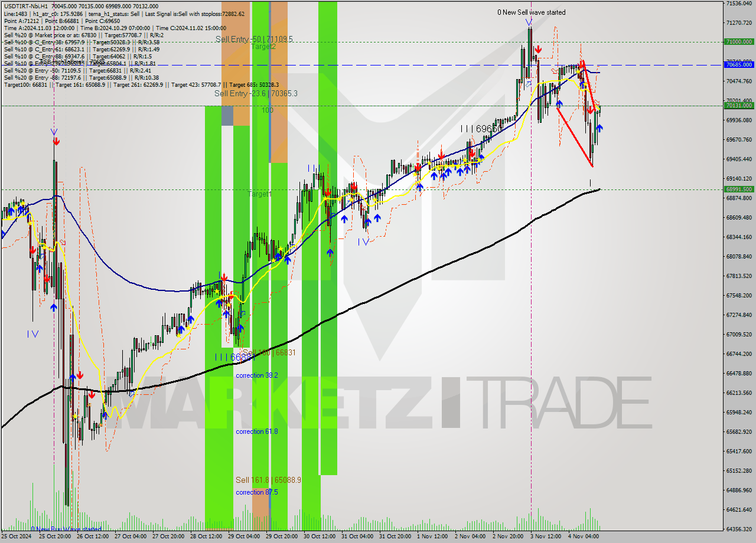Click the '3 Nov 12:00' time label
Viewport: 756px width, 543px height.
[x=546, y=537]
